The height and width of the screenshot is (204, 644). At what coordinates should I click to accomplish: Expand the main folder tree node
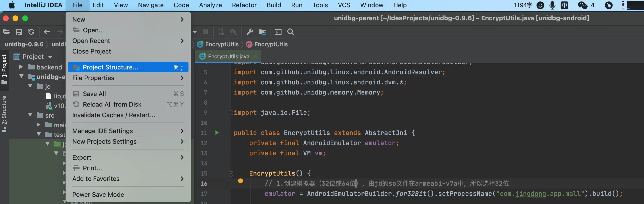[x=39, y=124]
